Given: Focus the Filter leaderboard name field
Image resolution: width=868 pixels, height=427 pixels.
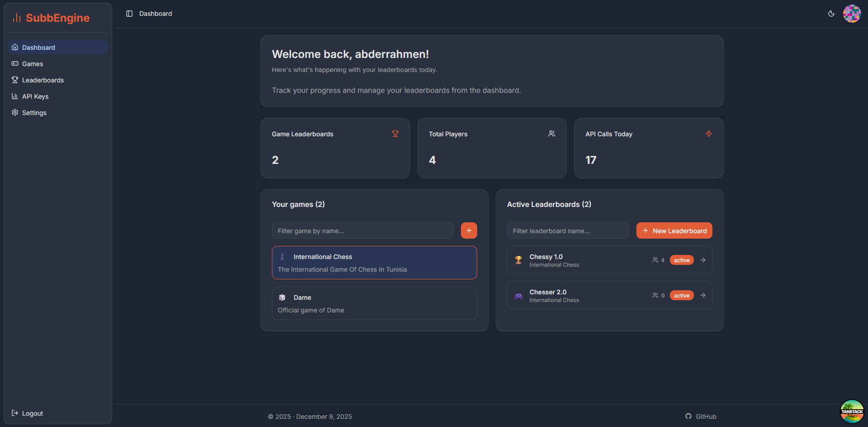Looking at the screenshot, I should [x=568, y=230].
